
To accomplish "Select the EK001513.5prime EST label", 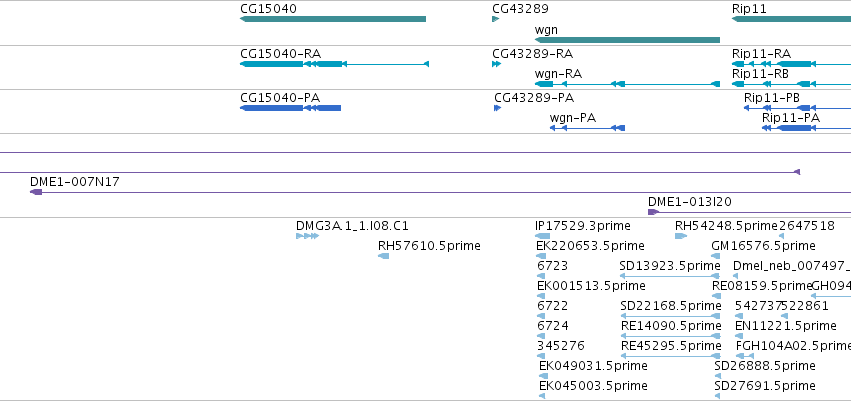I will tap(591, 286).
